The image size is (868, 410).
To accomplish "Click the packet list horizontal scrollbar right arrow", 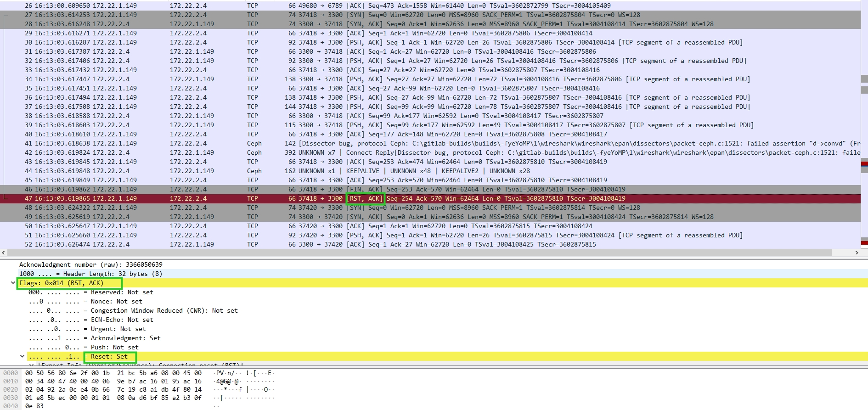I will 857,253.
